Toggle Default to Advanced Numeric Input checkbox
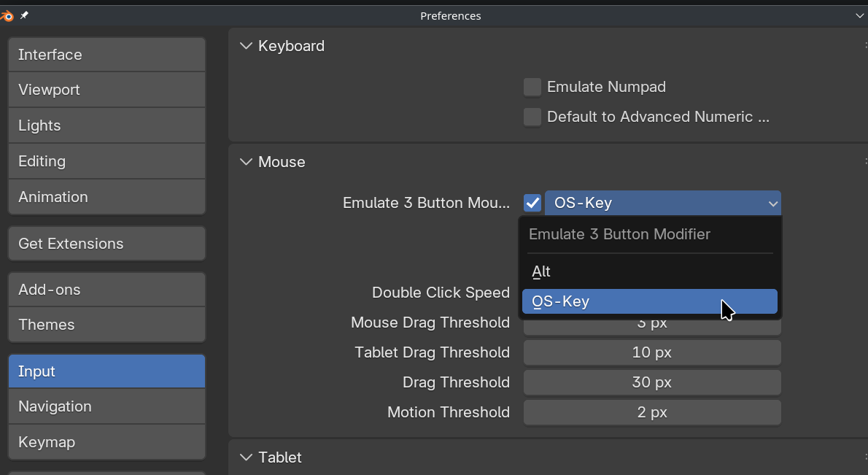 [532, 117]
